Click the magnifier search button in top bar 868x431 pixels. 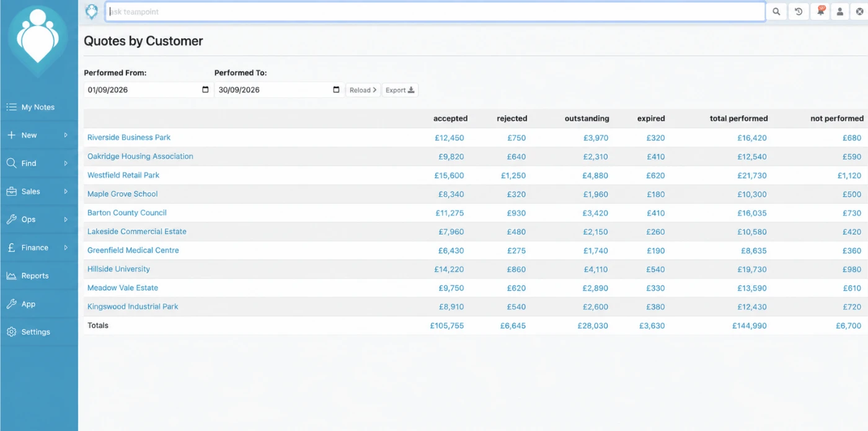(x=776, y=12)
